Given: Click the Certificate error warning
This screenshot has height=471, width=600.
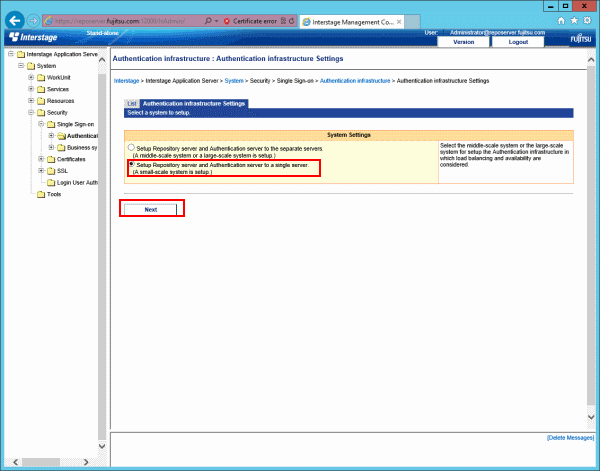Looking at the screenshot, I should pyautogui.click(x=250, y=21).
